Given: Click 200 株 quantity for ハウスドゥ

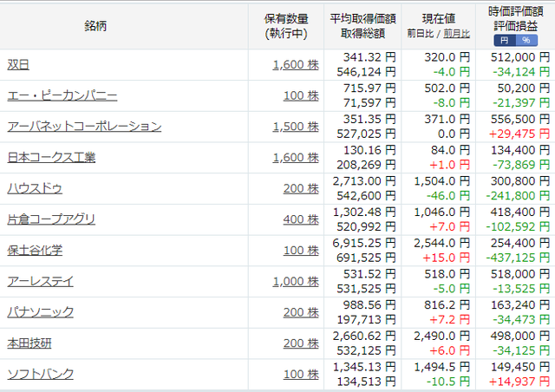Looking at the screenshot, I should [301, 188].
